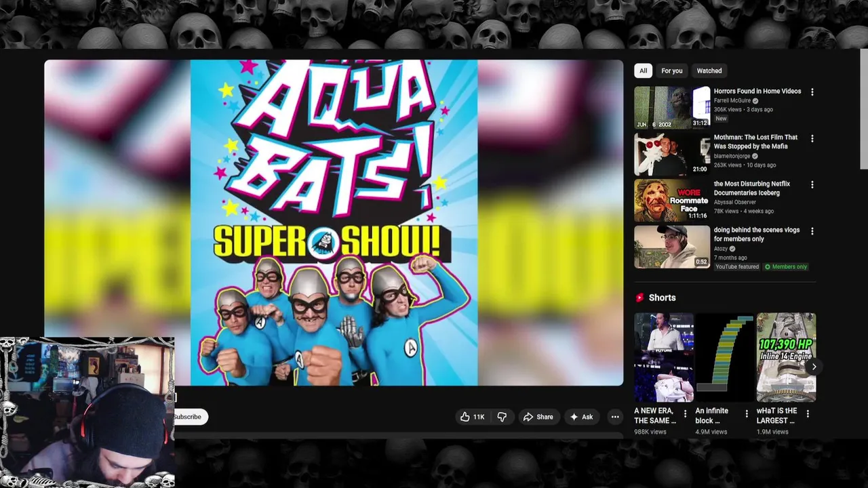Open Horrors Found in Home Videos thumbnail

pos(672,107)
